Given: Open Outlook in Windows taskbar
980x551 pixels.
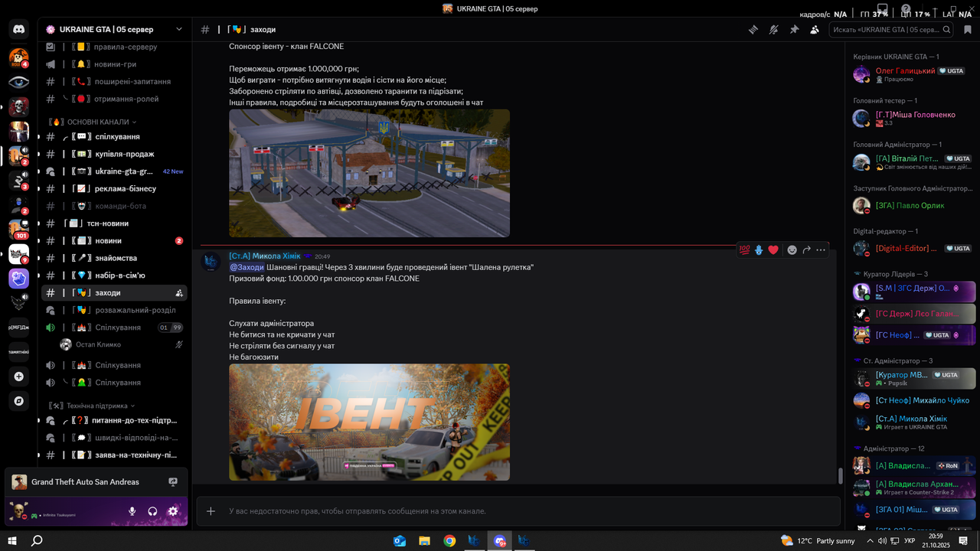Looking at the screenshot, I should click(399, 541).
